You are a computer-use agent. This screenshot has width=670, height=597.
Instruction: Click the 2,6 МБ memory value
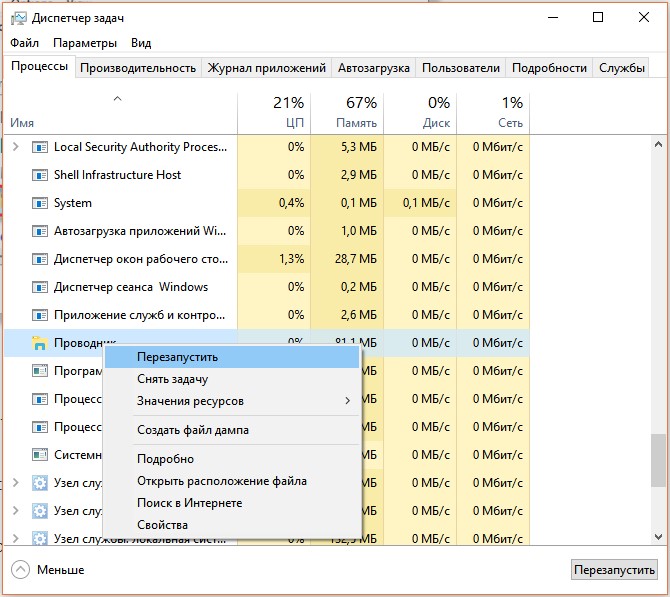pos(359,315)
